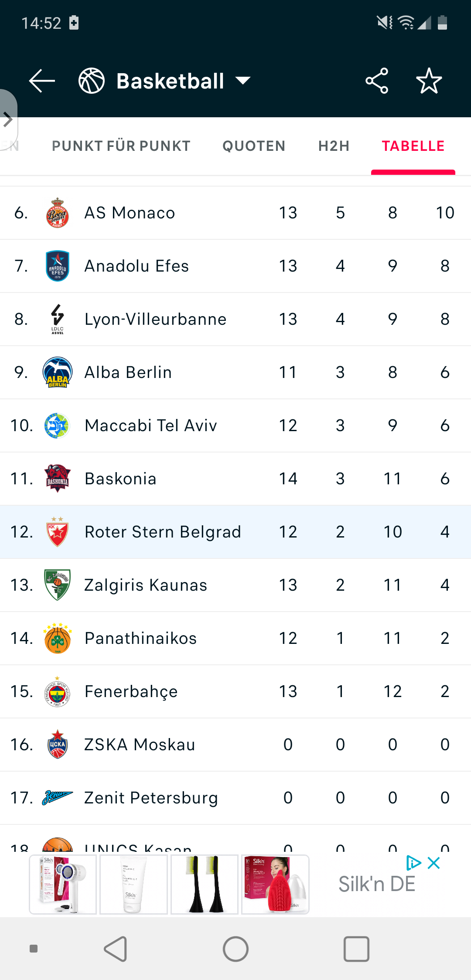Image resolution: width=471 pixels, height=980 pixels.
Task: Expand the side drawer chevron handle
Action: pyautogui.click(x=8, y=119)
